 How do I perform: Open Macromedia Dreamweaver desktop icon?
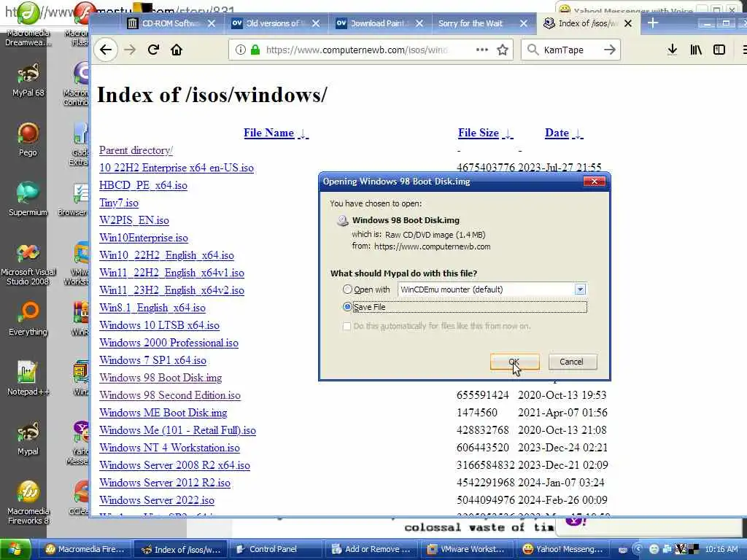tap(28, 24)
